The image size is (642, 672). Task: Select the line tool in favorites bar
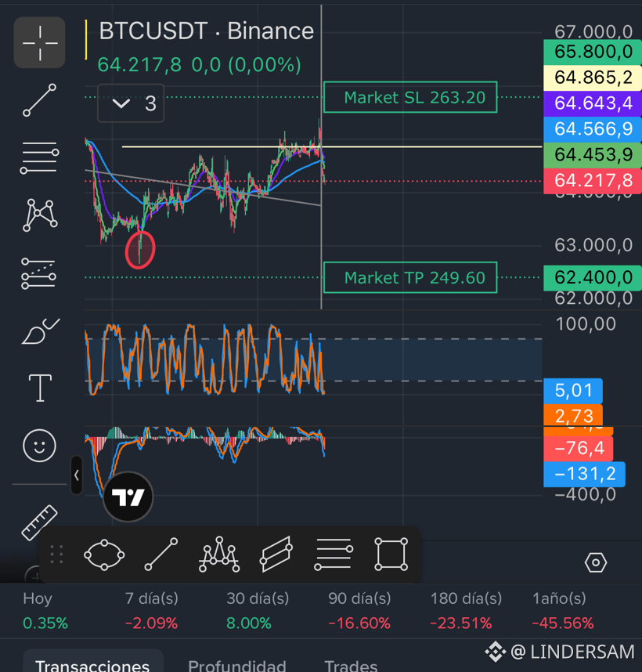[x=161, y=555]
